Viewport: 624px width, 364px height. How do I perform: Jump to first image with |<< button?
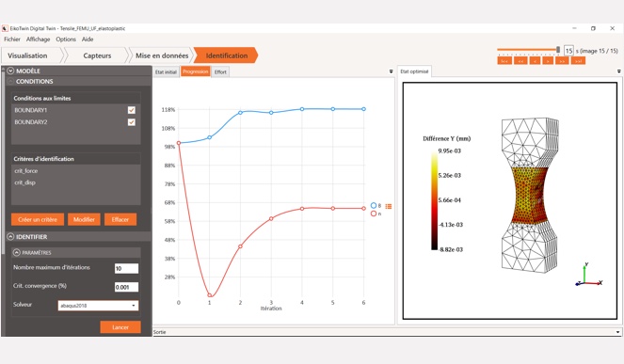pos(504,61)
